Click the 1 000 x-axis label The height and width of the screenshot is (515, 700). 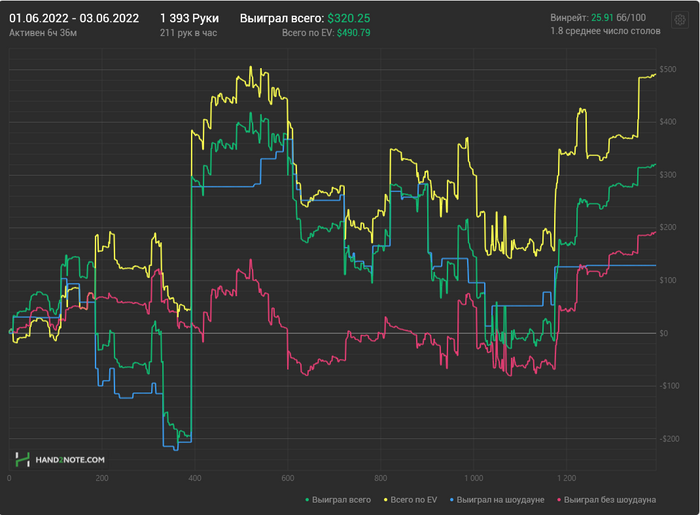474,478
